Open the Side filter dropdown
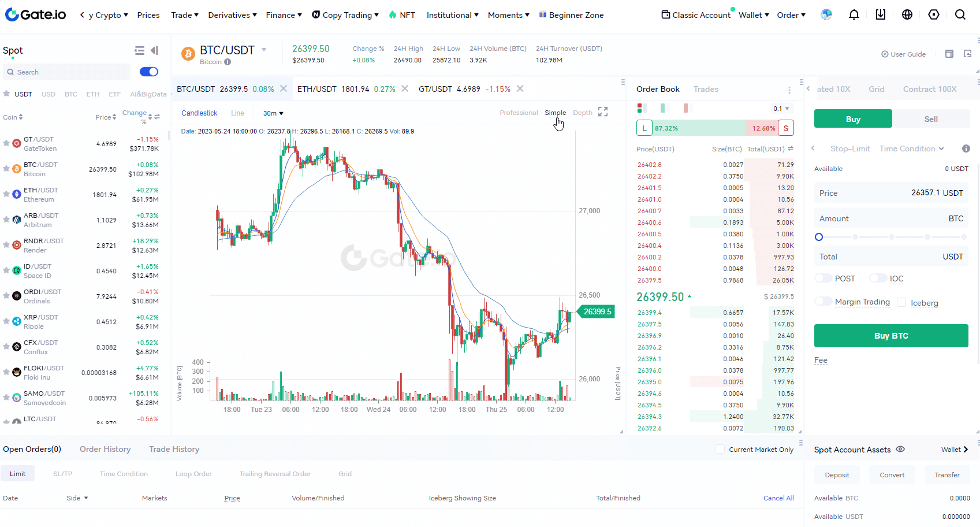This screenshot has height=527, width=980. pos(77,498)
